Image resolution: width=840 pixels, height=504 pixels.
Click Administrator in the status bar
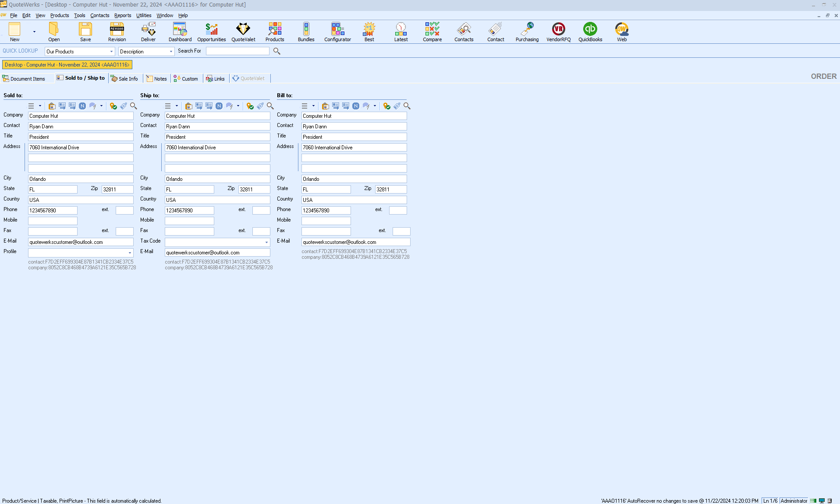794,501
